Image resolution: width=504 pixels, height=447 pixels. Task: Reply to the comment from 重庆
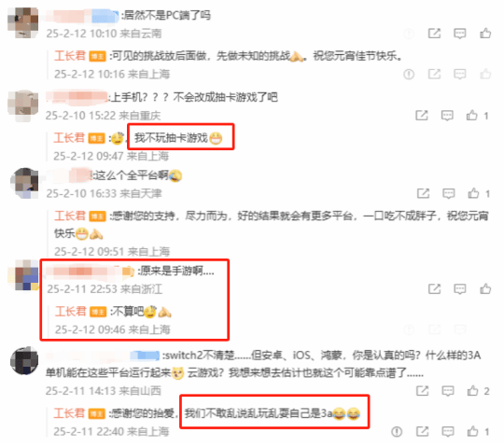coord(447,116)
